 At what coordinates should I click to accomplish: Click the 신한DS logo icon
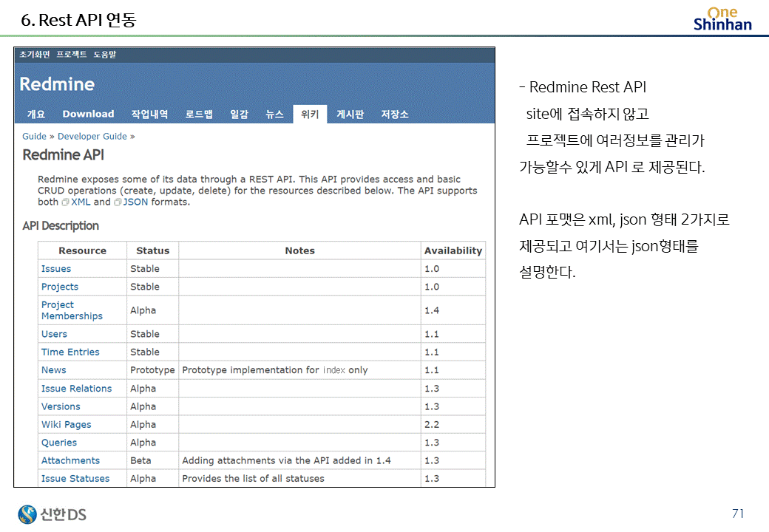[27, 514]
